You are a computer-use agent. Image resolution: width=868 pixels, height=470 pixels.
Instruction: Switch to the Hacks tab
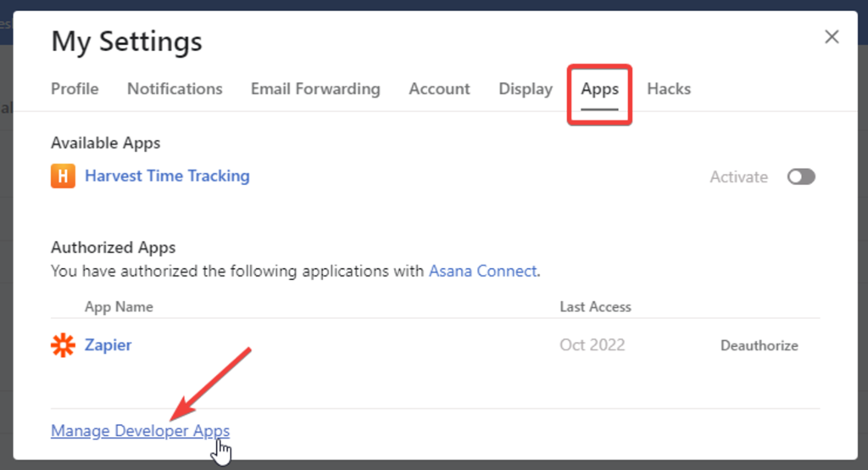[x=669, y=89]
